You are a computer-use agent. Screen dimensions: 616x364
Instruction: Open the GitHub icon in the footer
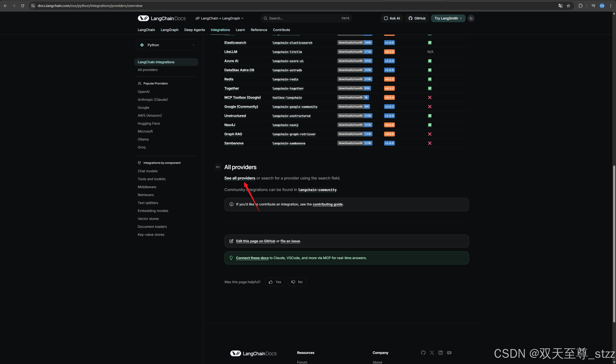click(x=423, y=353)
